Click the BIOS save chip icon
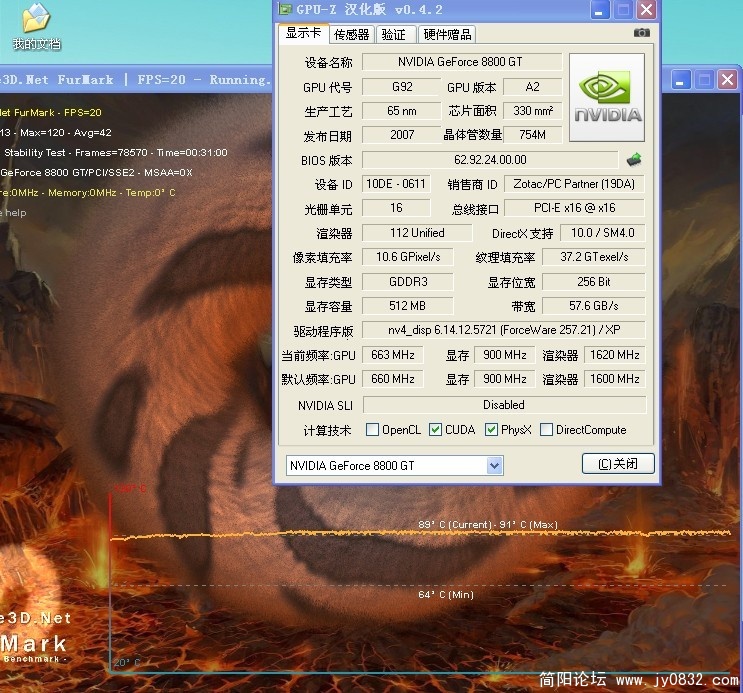743x693 pixels. click(x=634, y=160)
